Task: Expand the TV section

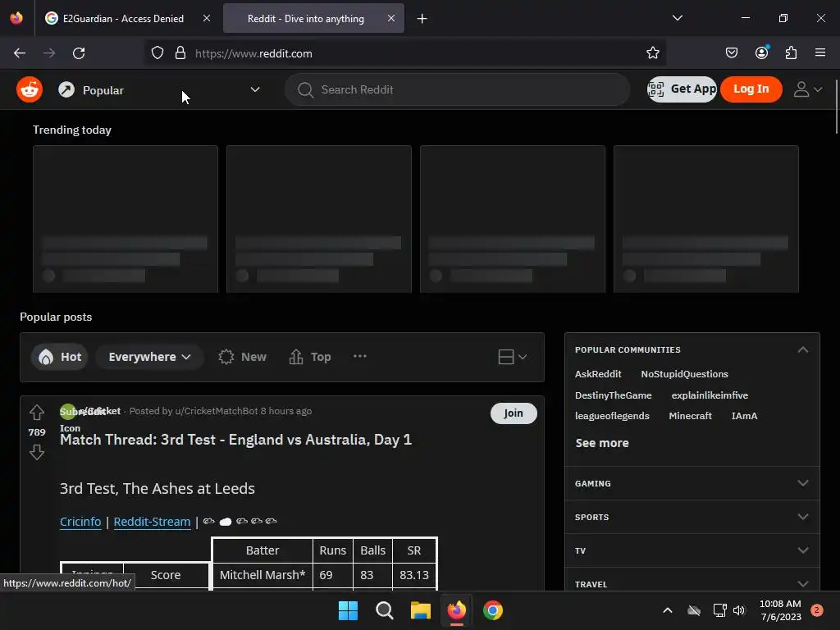Action: (x=692, y=550)
